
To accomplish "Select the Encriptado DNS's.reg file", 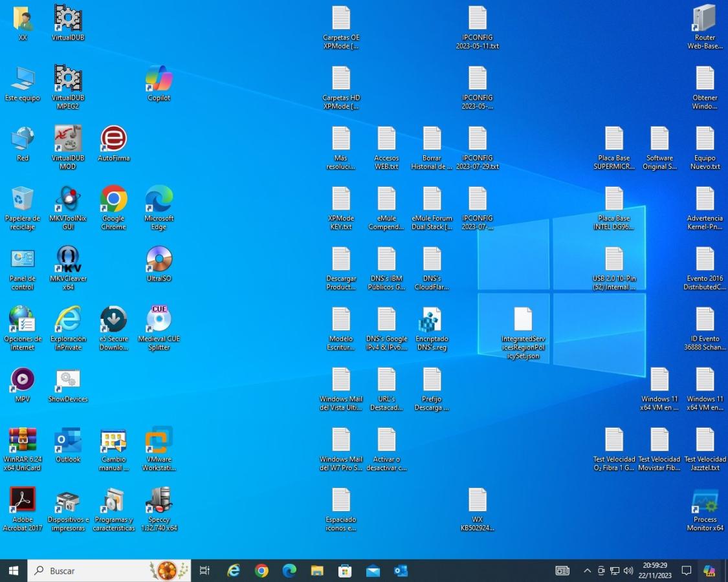I will 432,320.
